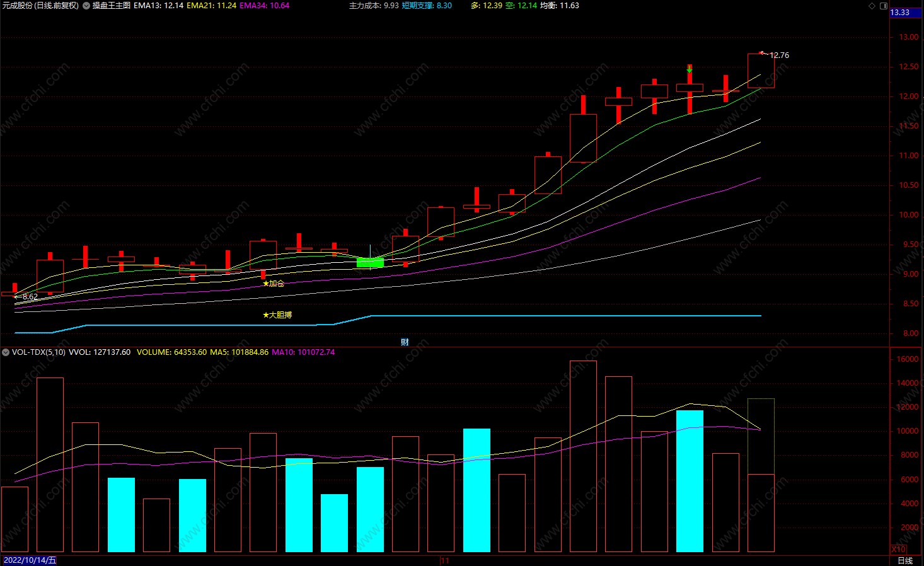Click the 11 month marker on the time axis
The width and height of the screenshot is (924, 566).
(x=445, y=560)
